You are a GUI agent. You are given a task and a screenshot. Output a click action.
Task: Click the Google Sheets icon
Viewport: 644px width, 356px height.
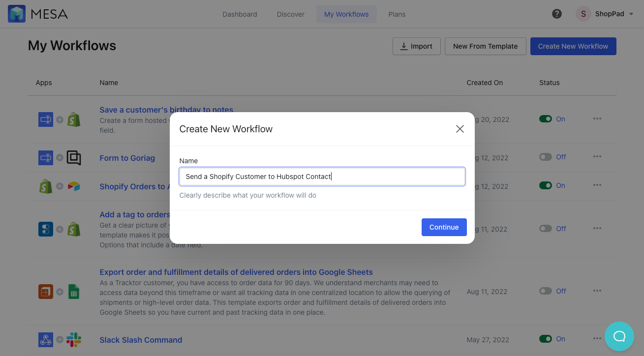(x=74, y=292)
